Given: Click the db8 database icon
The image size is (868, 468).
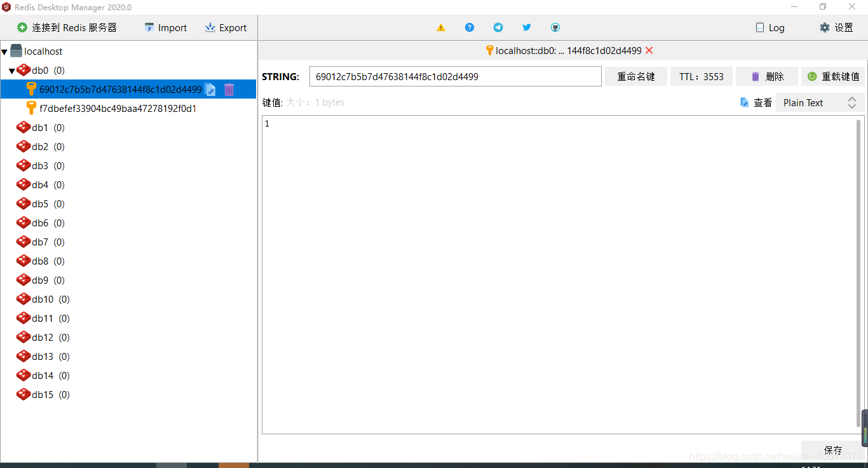Looking at the screenshot, I should [x=24, y=261].
